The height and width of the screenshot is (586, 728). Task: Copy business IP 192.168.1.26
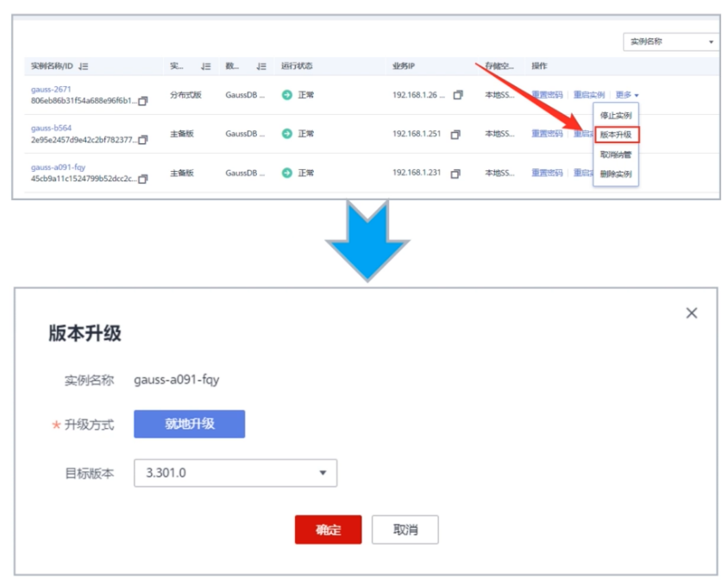[458, 95]
